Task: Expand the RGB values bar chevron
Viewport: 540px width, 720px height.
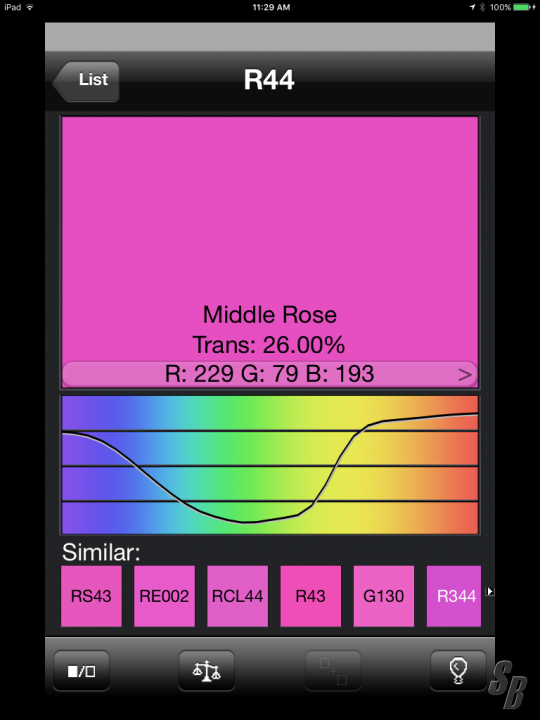Action: (465, 375)
